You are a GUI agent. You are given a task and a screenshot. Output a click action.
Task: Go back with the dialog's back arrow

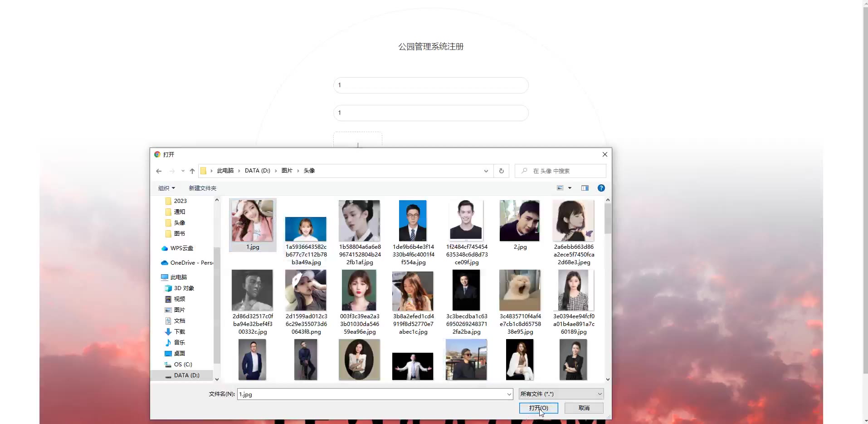[x=159, y=171]
